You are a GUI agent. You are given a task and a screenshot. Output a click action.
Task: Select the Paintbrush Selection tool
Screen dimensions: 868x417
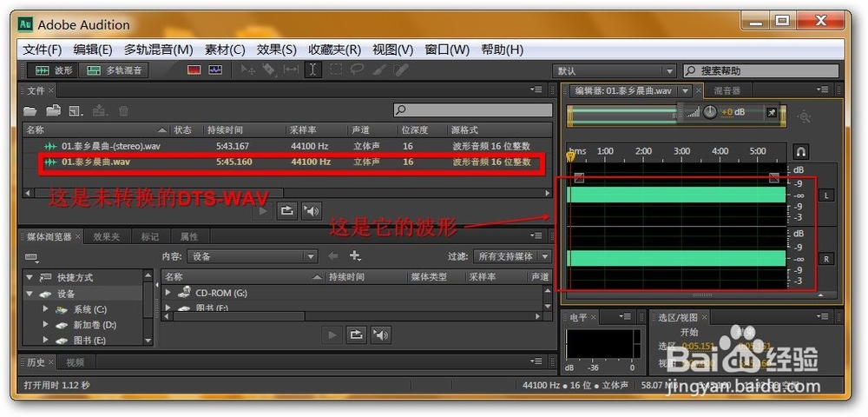[379, 70]
